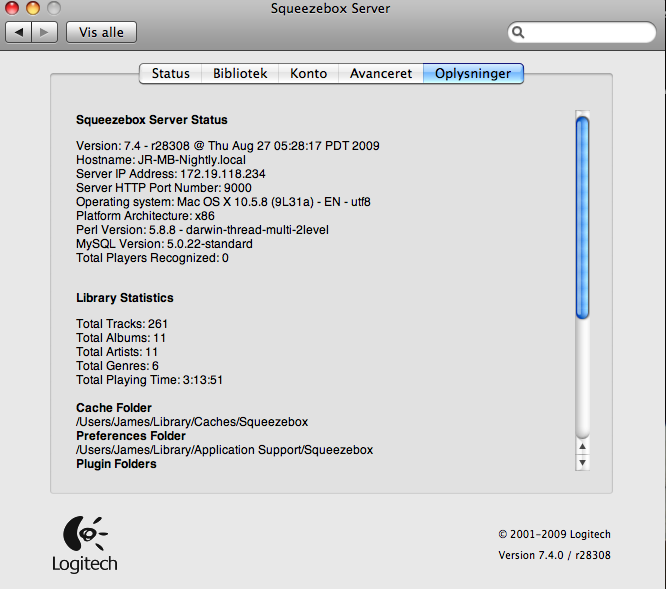Close the Squeezebox Server window
The image size is (666, 589).
point(13,9)
